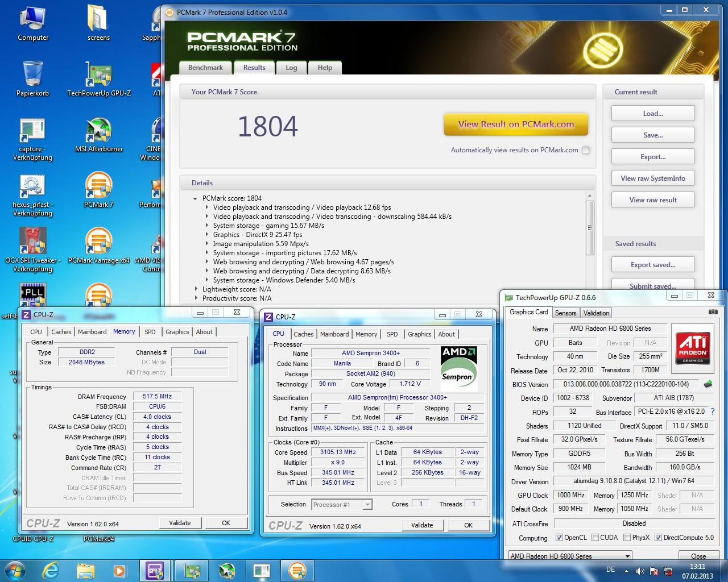Open Validation tab in GPU-Z
Screen dimensions: 728x582
click(596, 313)
